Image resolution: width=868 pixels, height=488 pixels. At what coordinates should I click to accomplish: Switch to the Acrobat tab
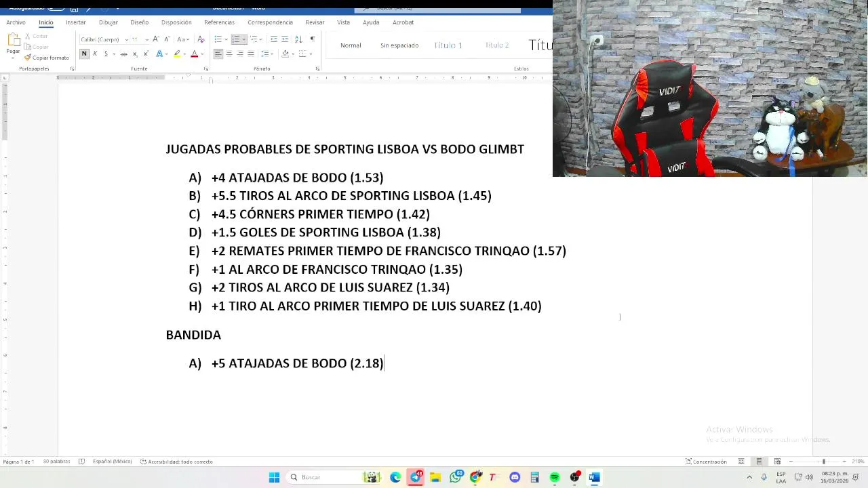(x=403, y=22)
